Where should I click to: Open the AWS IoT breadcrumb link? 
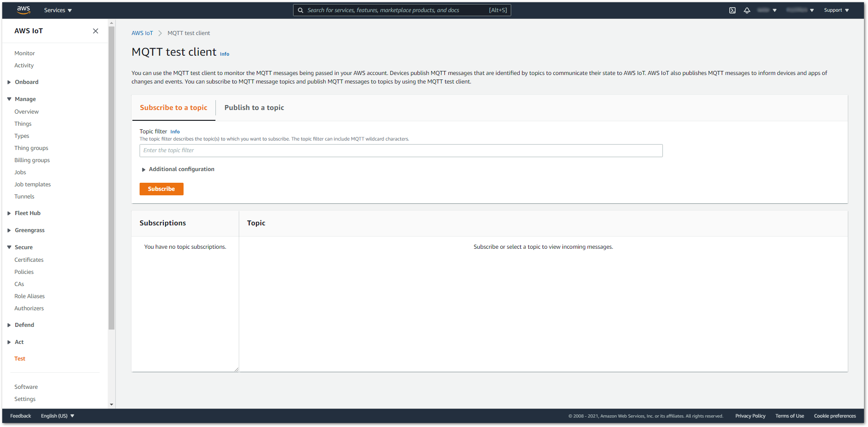142,33
